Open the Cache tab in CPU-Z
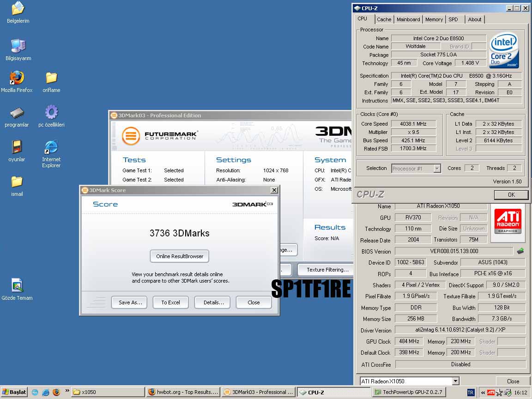 pos(384,19)
